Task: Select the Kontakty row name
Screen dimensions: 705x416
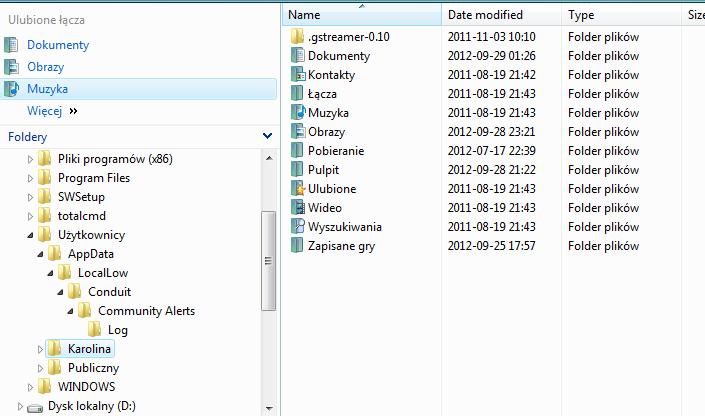Action: [x=331, y=75]
